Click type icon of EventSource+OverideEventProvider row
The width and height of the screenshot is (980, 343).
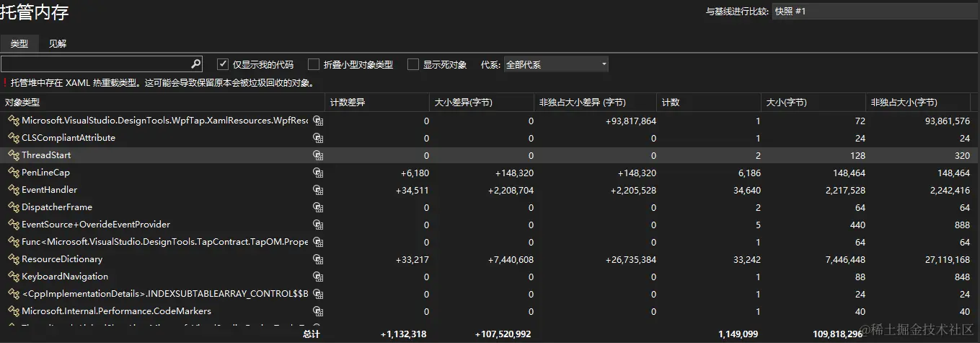13,225
